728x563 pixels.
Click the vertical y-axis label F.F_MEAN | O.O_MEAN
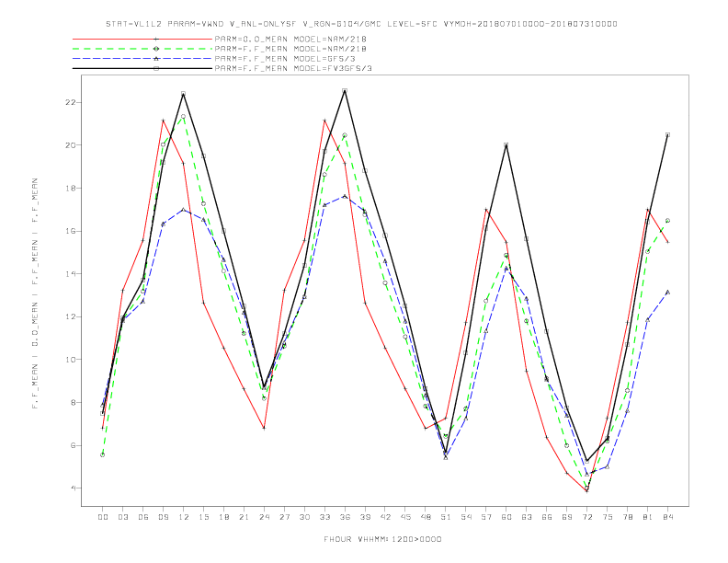pos(35,293)
